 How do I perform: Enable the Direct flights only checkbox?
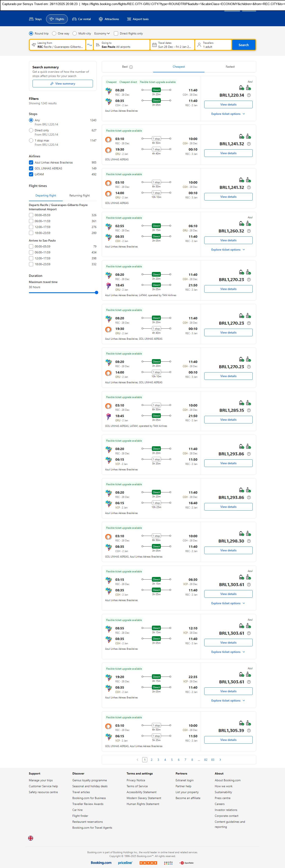pyautogui.click(x=116, y=33)
